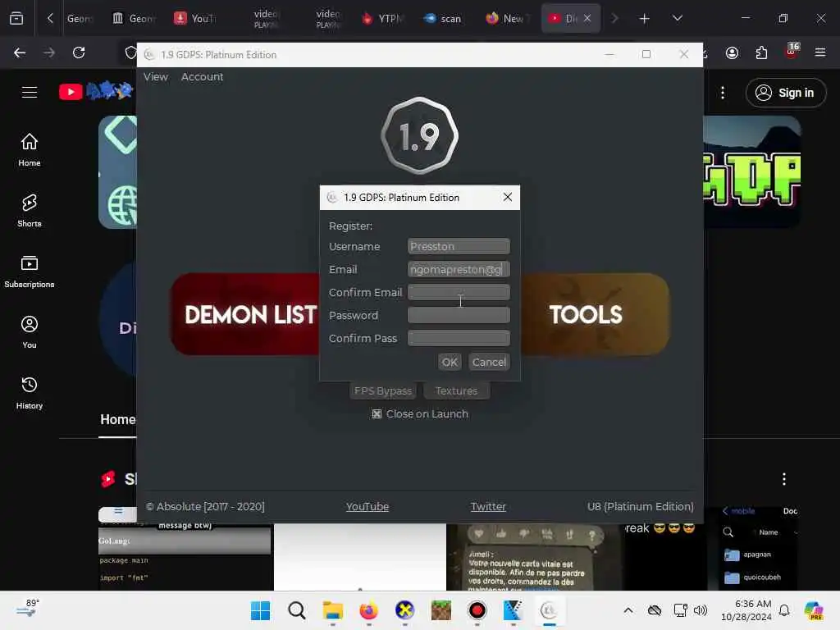Open Subscriptions in YouTube sidebar
The image size is (840, 630).
tap(30, 271)
